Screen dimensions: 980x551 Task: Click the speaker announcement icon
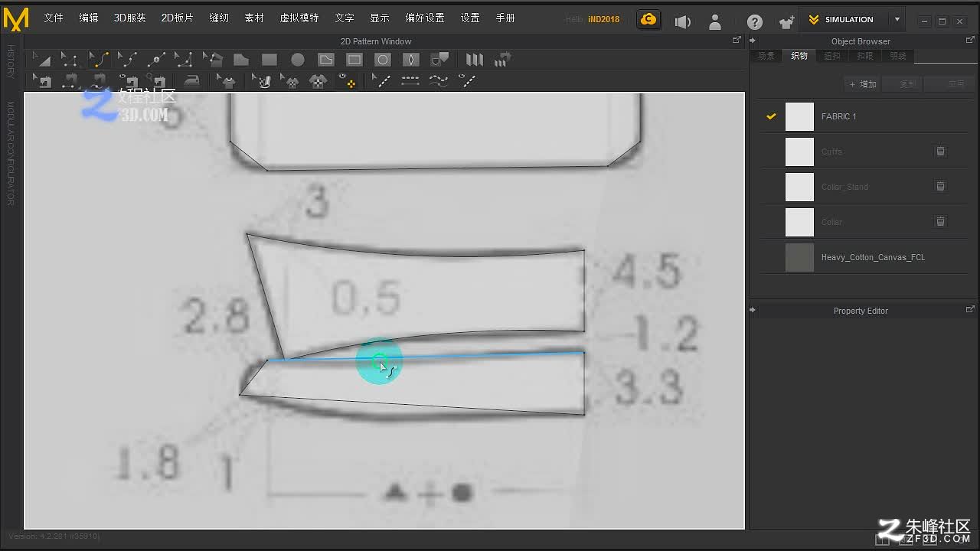point(683,21)
